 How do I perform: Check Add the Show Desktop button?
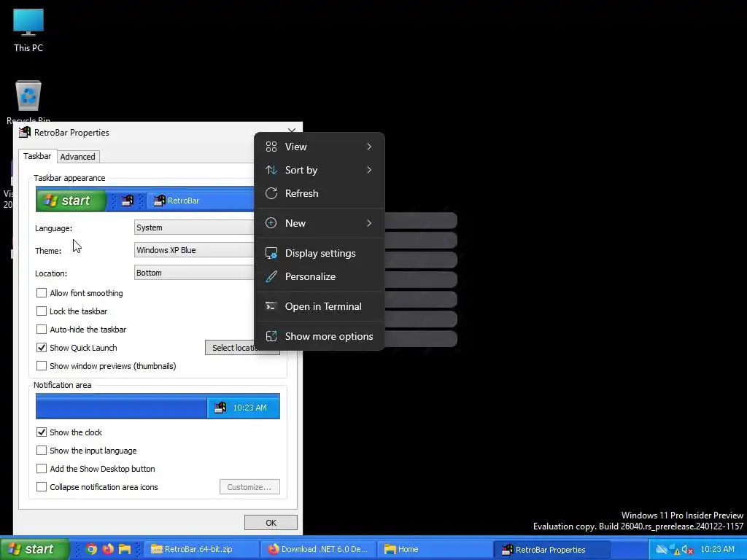click(x=42, y=469)
